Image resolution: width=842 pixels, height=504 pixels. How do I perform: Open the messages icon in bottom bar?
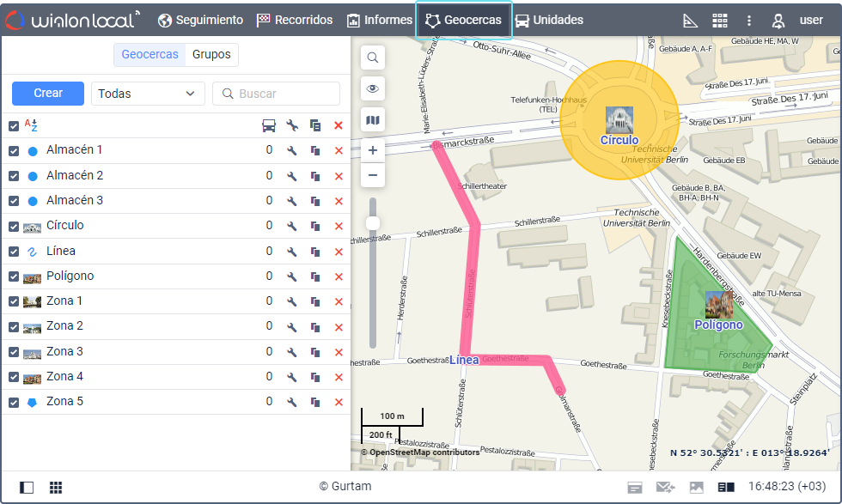click(665, 488)
